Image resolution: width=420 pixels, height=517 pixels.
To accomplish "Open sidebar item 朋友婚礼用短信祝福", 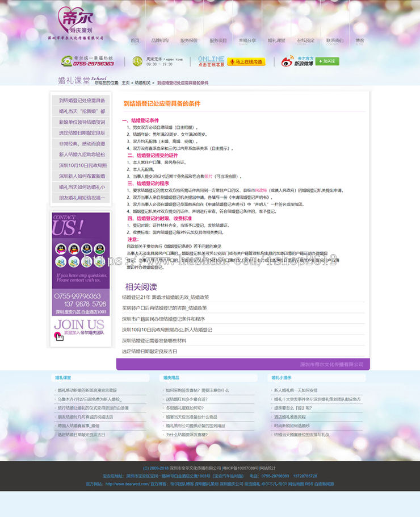I will [x=81, y=198].
